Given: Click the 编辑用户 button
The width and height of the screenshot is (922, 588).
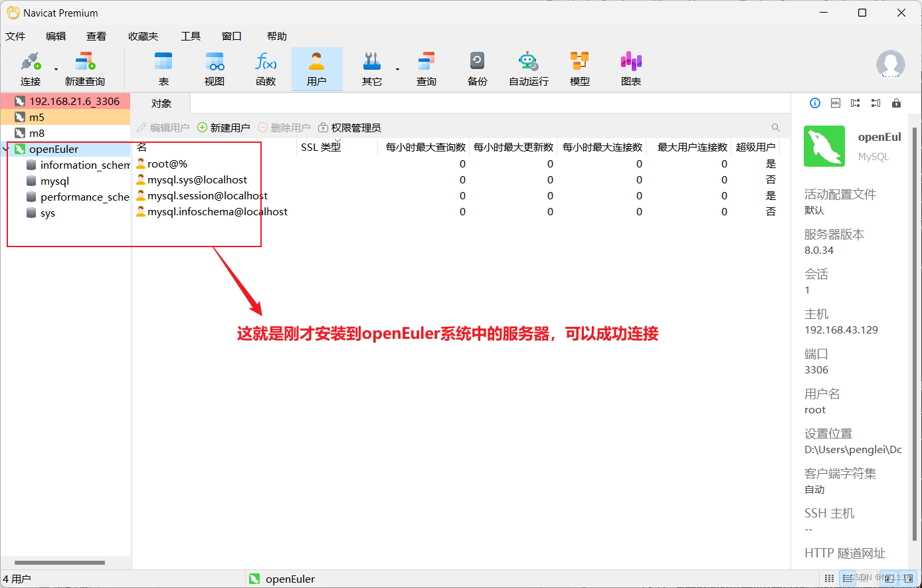Looking at the screenshot, I should [x=163, y=128].
